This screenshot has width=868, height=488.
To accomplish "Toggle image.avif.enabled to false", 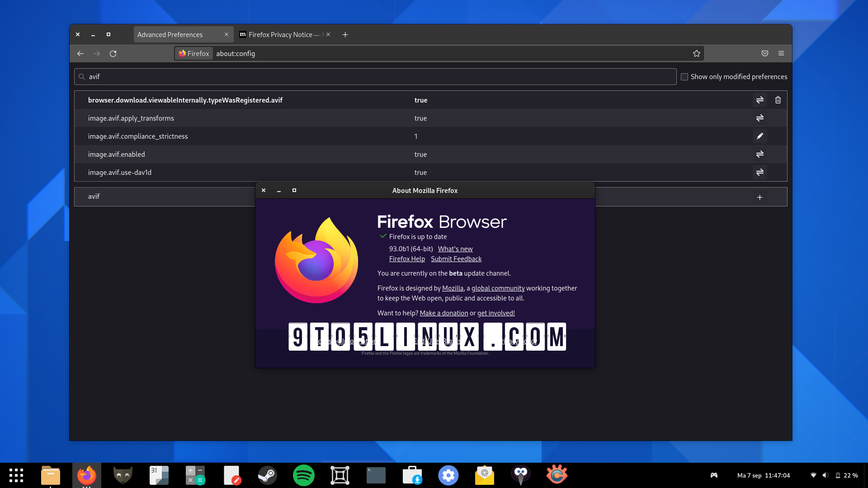I will pos(759,154).
